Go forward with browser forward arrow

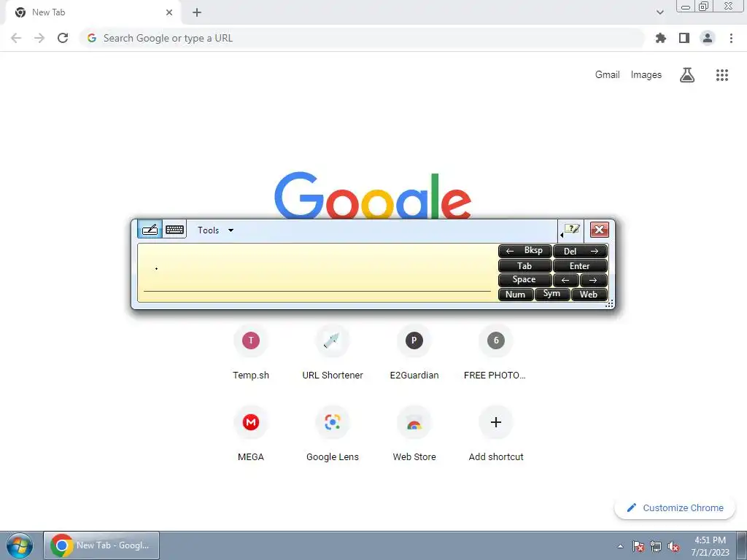(39, 38)
